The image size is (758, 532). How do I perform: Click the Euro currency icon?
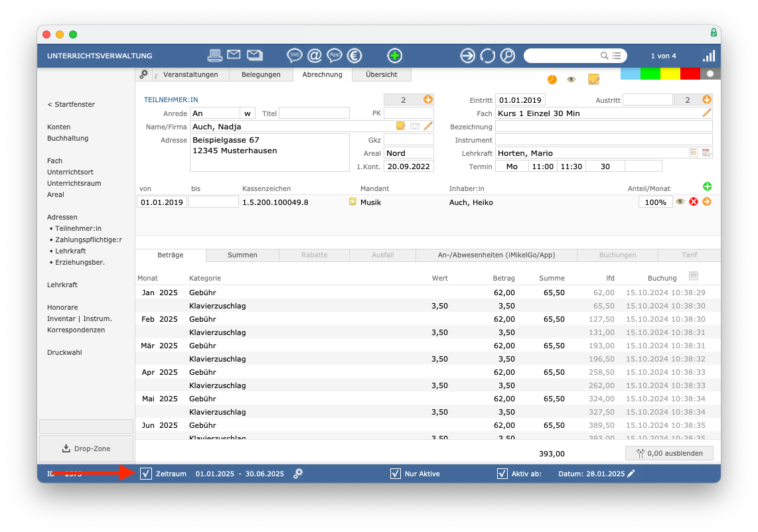click(x=354, y=56)
